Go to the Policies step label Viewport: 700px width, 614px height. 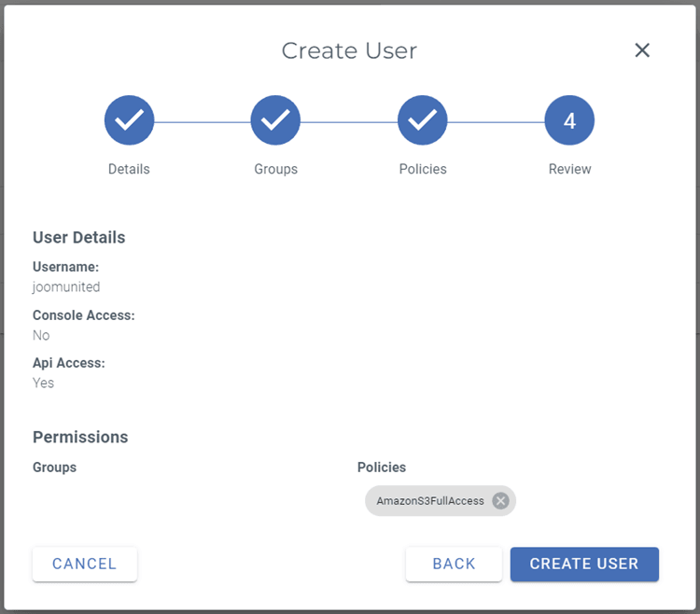[423, 169]
